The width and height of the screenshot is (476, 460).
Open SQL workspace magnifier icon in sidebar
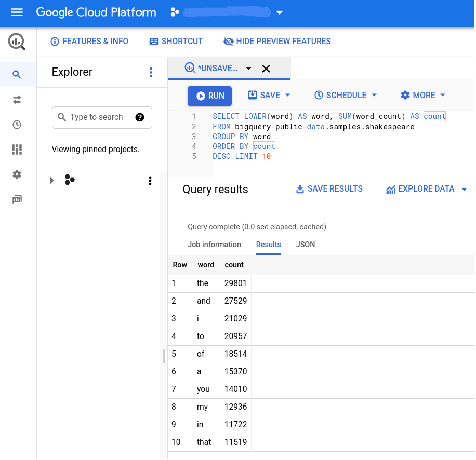coord(17,75)
